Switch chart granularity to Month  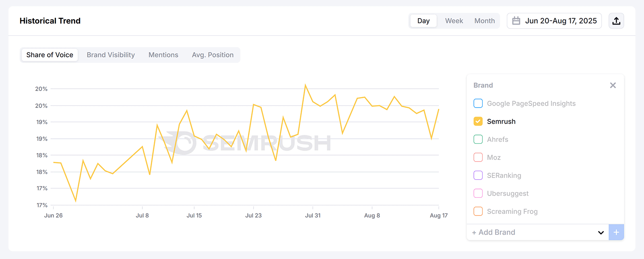pyautogui.click(x=484, y=21)
